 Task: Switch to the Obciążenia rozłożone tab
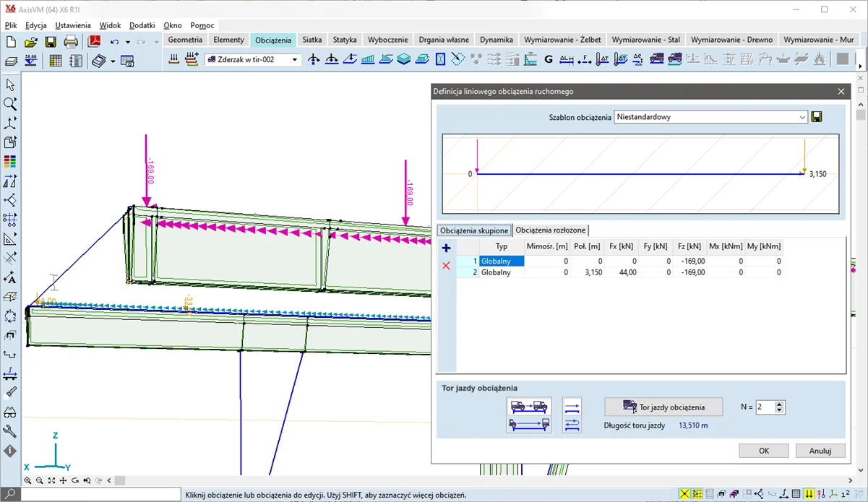[x=551, y=230]
